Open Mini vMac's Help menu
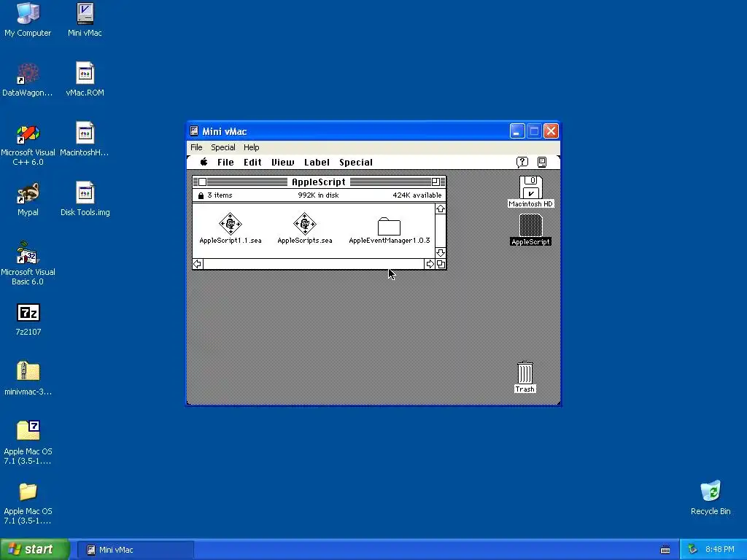This screenshot has height=560, width=747. (x=251, y=147)
